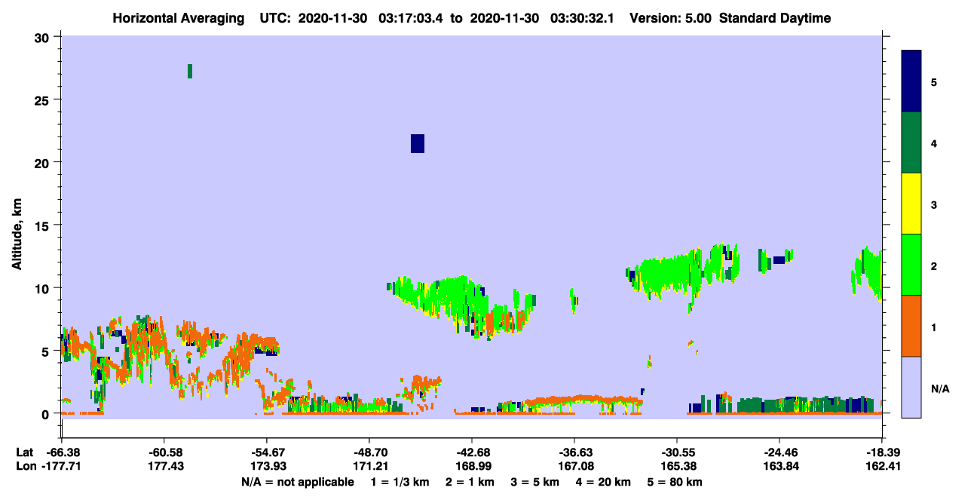980x503 pixels.
Task: Click the orange colorbar segment labeled 1
Action: pos(911,326)
